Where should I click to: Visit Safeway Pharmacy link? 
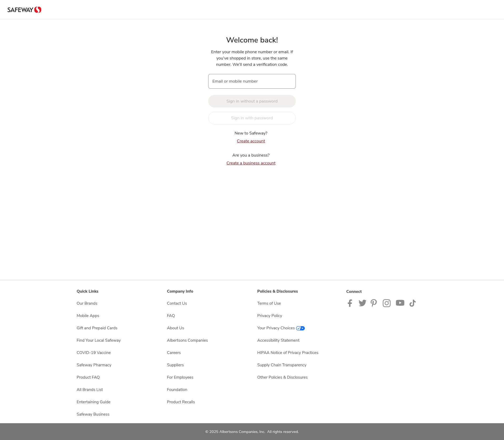tap(94, 365)
